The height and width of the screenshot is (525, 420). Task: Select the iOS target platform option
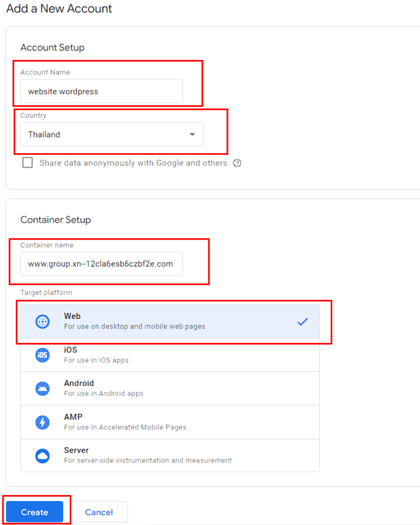tap(170, 355)
